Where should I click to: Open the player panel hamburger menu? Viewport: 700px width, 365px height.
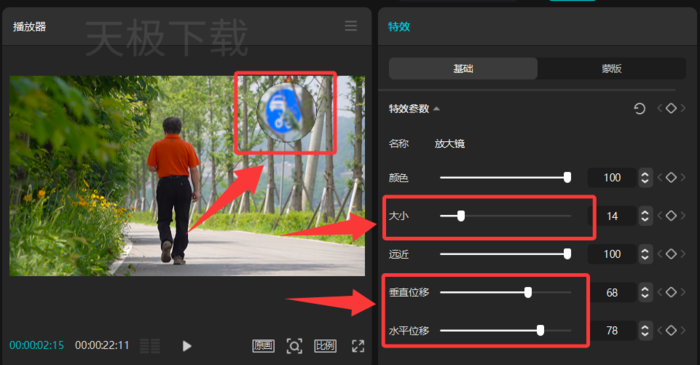351,26
